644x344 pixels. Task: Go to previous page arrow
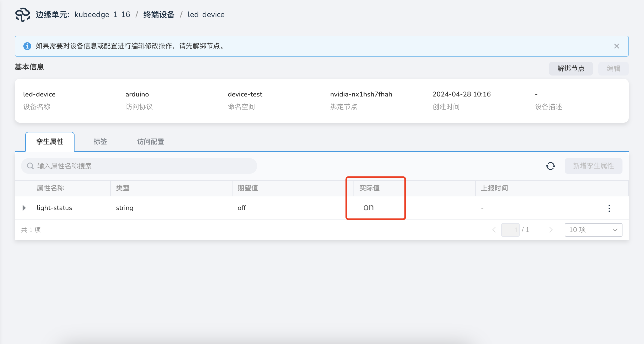tap(494, 230)
